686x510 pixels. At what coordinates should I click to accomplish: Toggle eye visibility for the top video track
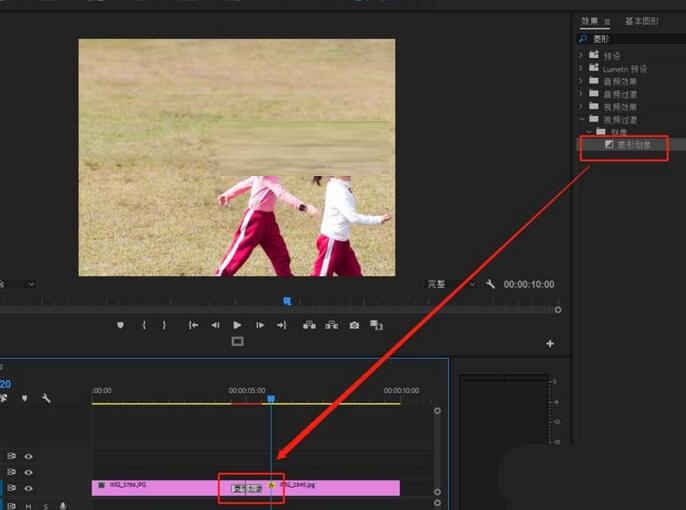click(28, 456)
